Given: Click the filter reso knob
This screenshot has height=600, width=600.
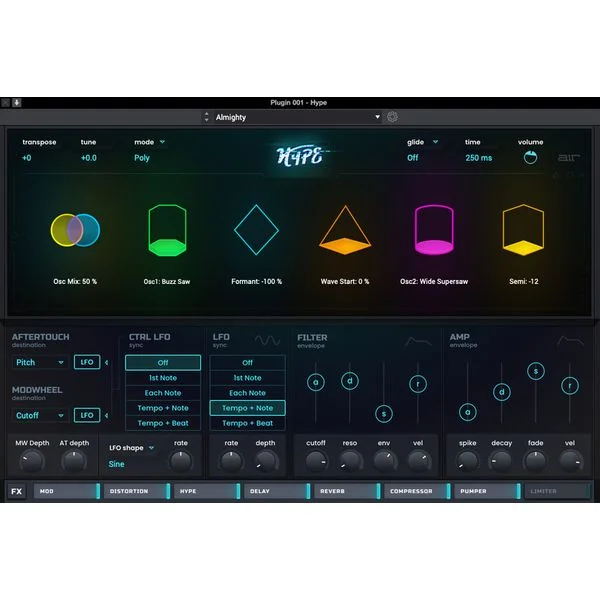Looking at the screenshot, I should (350, 461).
